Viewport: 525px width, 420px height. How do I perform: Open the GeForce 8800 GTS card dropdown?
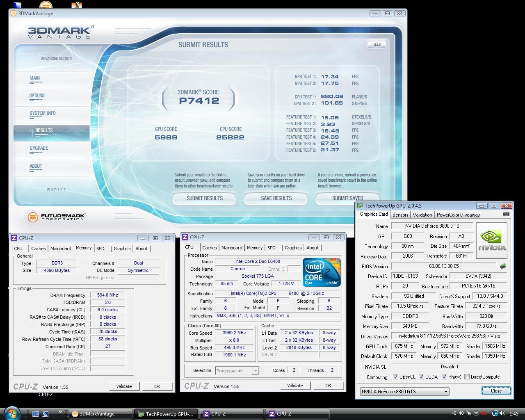tap(405, 391)
